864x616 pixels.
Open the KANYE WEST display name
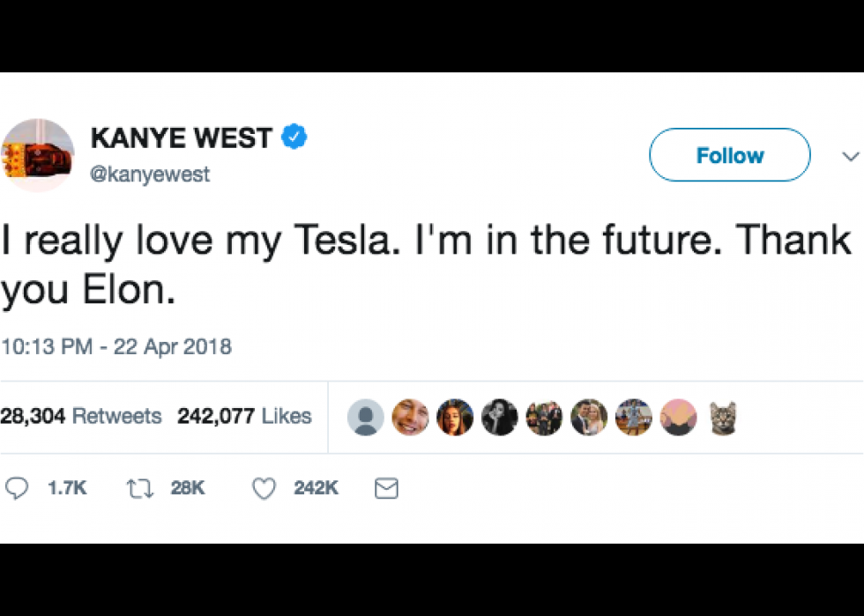tap(182, 137)
